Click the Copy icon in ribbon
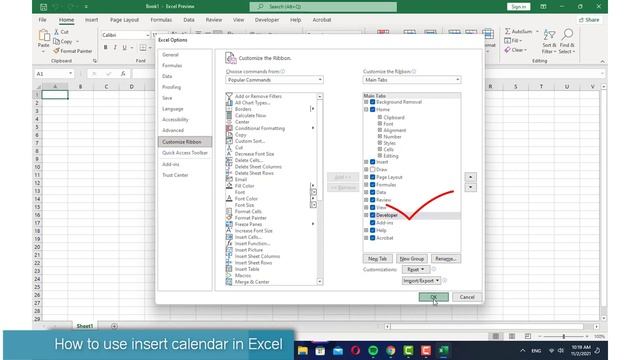The image size is (640, 360). (57, 41)
